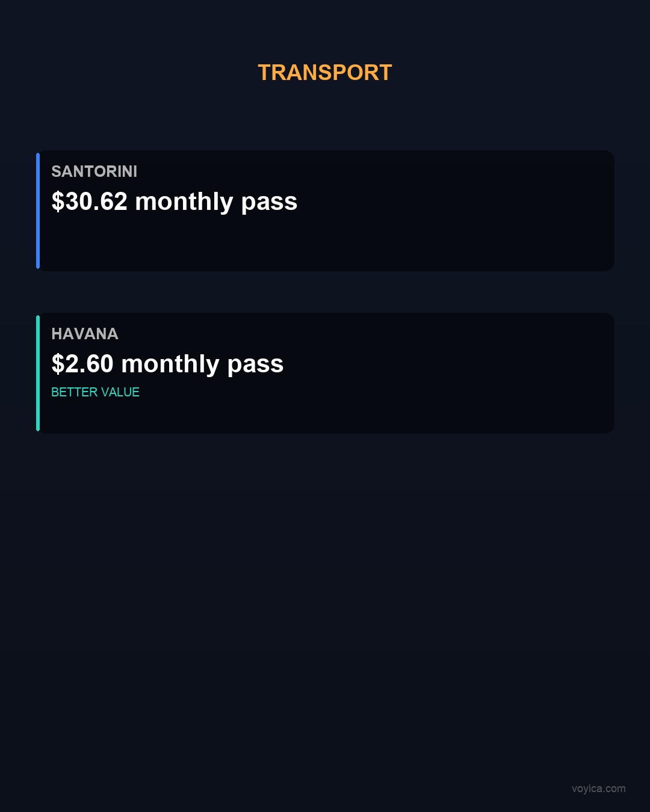Click empty space below Santorini's price
The height and width of the screenshot is (812, 650).
[181, 244]
